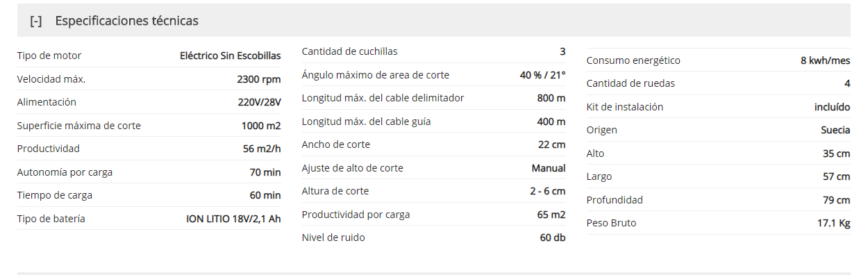Screen dimensions: 868x275
Task: Select the Productividad 56 m2/h value
Action: pyautogui.click(x=262, y=149)
